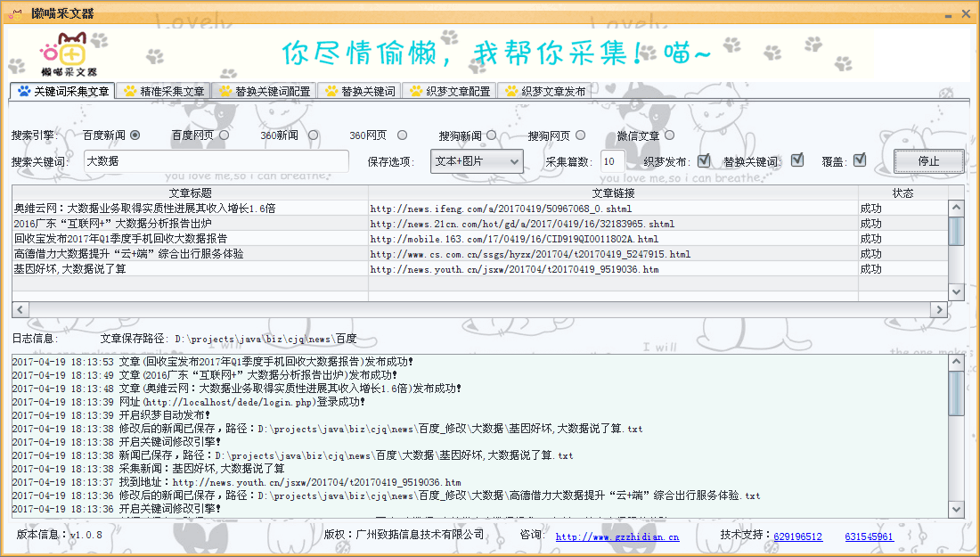Click log line localhost/dede/login.php登录成功
The width and height of the screenshot is (980, 557).
coord(188,402)
